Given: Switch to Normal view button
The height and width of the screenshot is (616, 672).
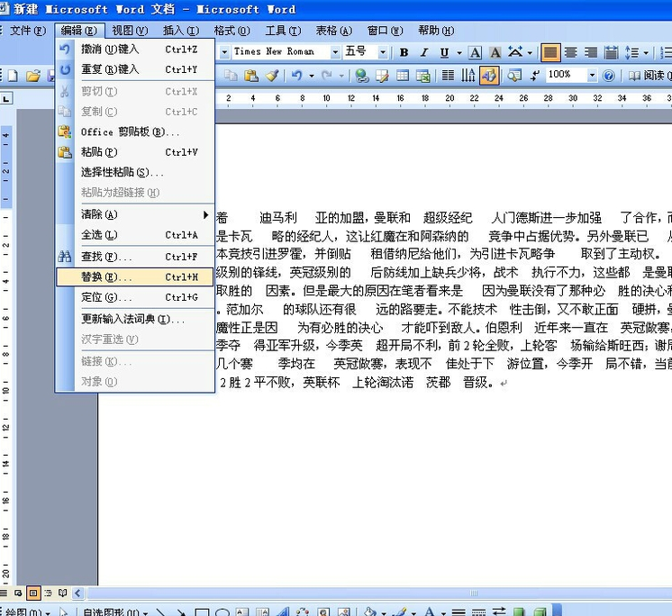Looking at the screenshot, I should coord(4,593).
